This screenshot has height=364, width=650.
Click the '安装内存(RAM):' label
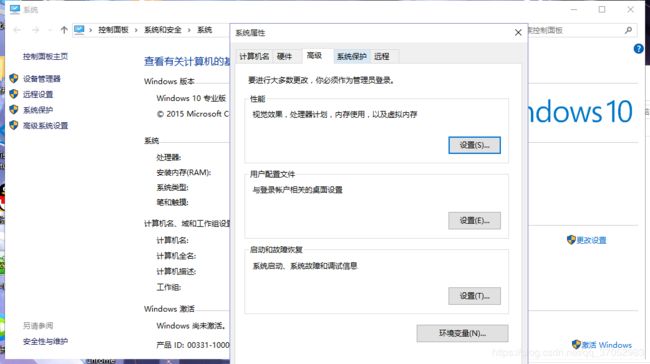184,172
